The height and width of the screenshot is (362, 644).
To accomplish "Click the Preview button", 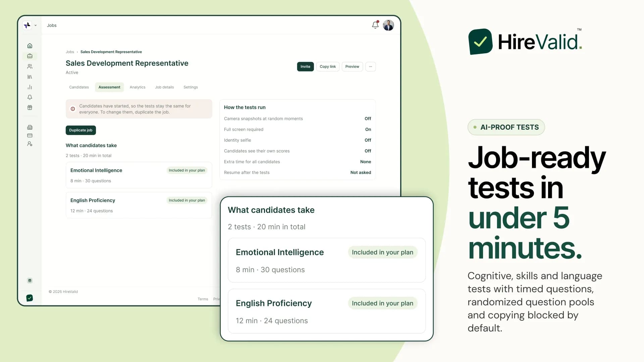I will [x=352, y=67].
